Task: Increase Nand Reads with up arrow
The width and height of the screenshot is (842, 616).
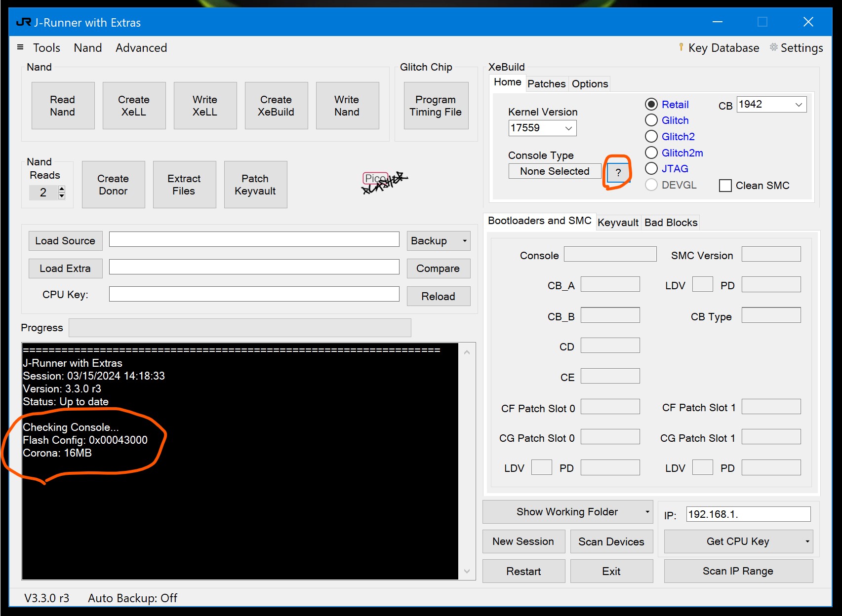Action: coord(62,189)
